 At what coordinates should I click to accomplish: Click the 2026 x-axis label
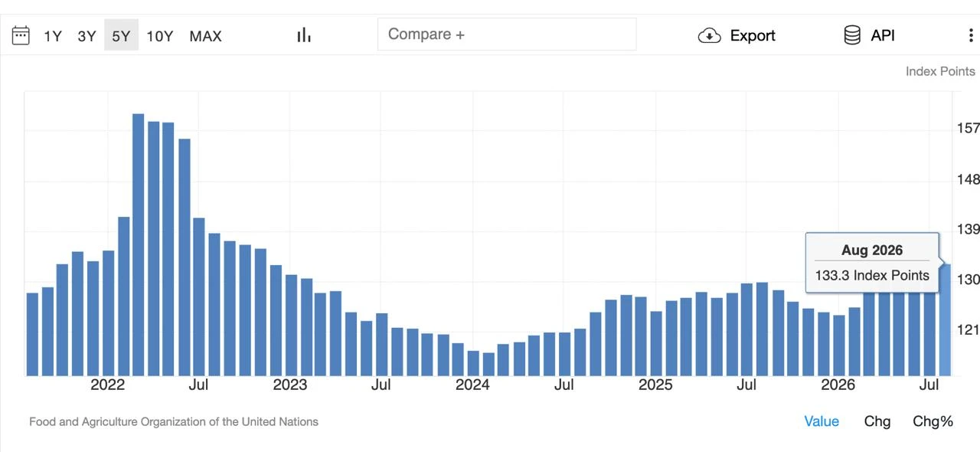(838, 385)
